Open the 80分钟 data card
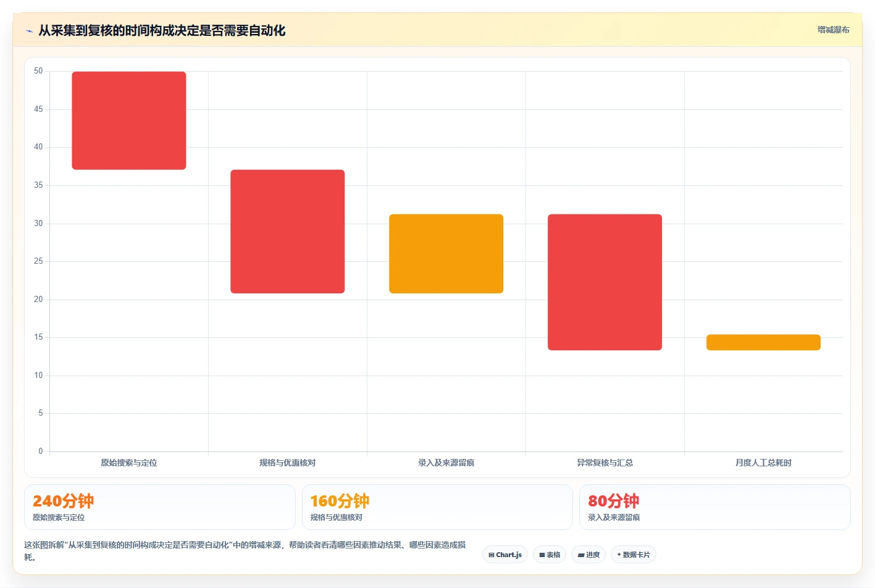Viewport: 875px width, 588px height. (x=715, y=507)
